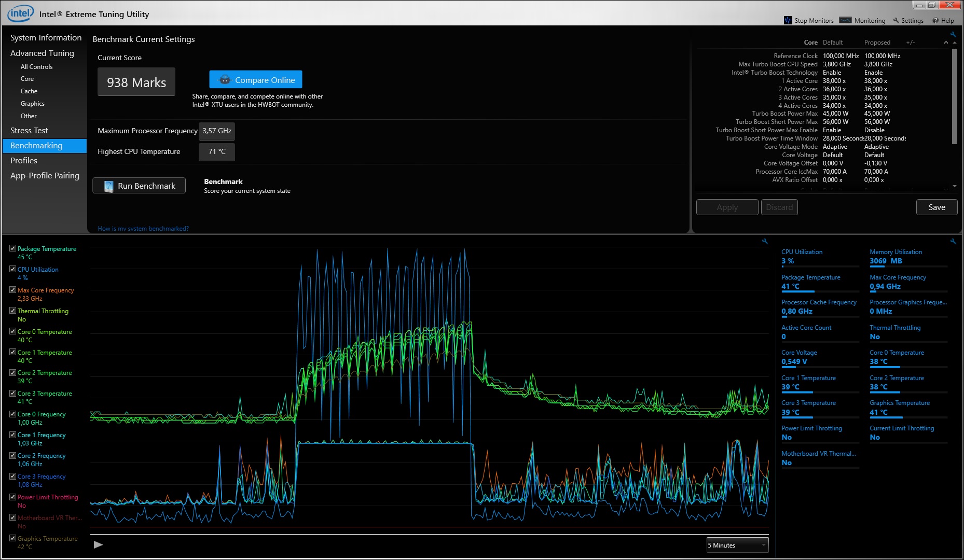Click the 938 Marks score box

click(x=136, y=82)
